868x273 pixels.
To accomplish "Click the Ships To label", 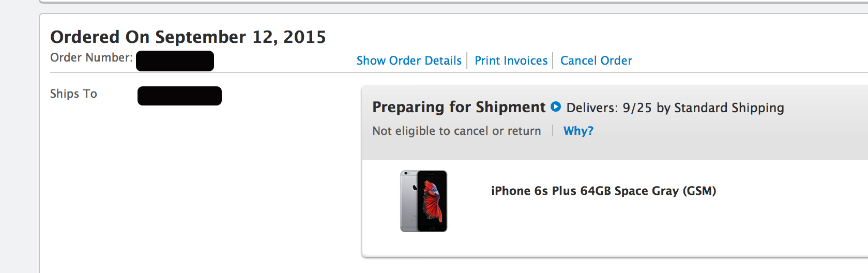I will coord(73,94).
